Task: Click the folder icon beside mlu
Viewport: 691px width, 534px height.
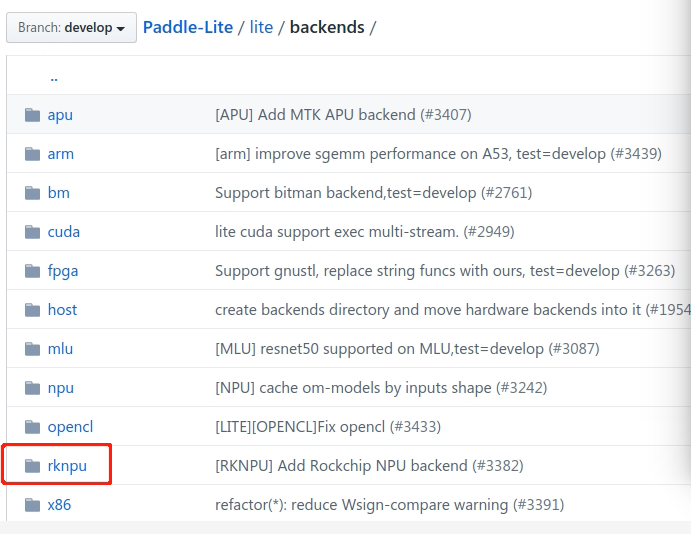Action: 32,349
